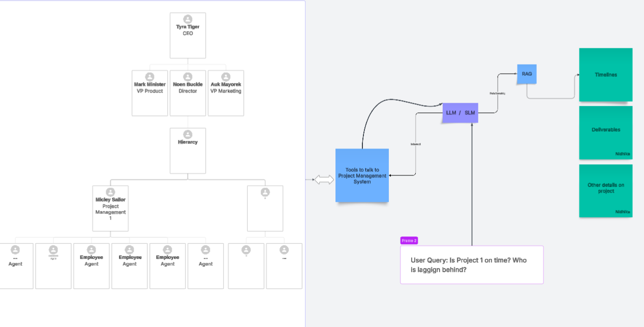The height and width of the screenshot is (327, 644).
Task: Click the User Query text box
Action: pyautogui.click(x=471, y=264)
